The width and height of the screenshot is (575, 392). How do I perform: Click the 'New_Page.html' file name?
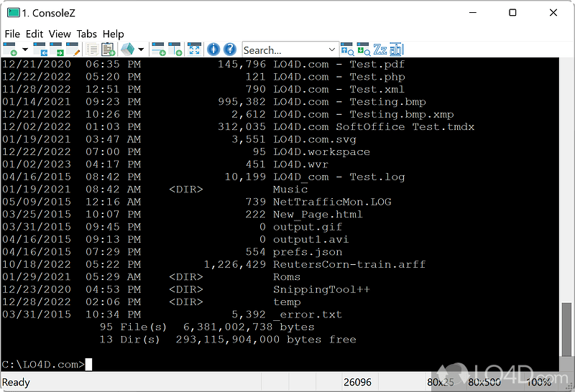318,215
